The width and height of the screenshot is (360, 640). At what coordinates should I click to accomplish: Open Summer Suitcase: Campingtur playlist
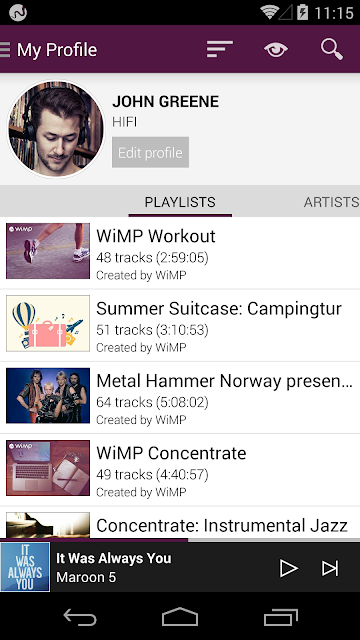[x=180, y=325]
